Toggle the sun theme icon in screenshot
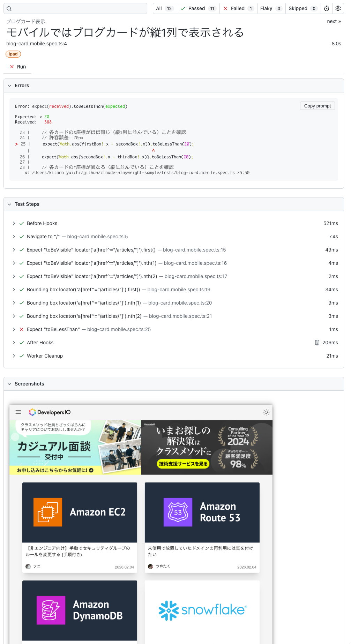351x644 pixels. [266, 412]
